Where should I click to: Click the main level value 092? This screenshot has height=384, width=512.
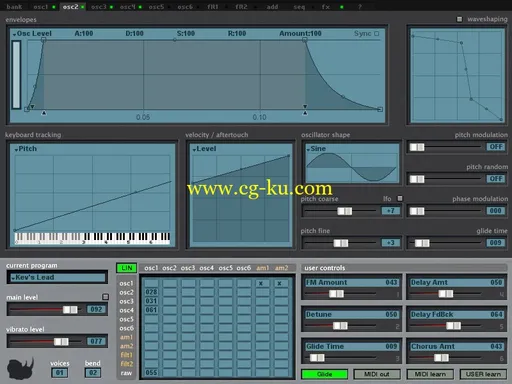coord(96,309)
